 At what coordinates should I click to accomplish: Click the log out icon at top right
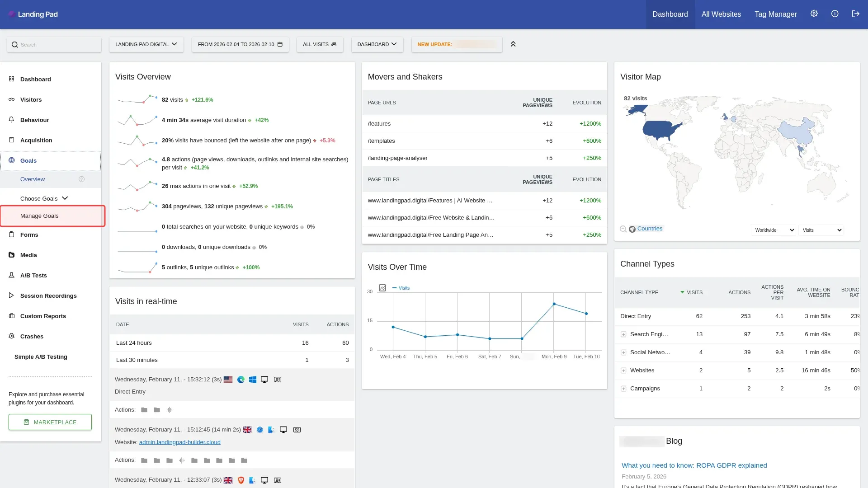(x=856, y=14)
